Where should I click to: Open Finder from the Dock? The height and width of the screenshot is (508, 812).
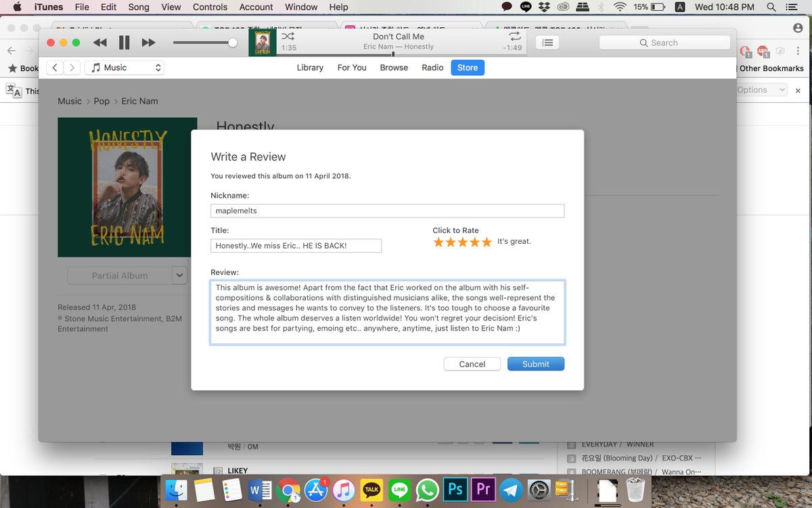pos(177,489)
